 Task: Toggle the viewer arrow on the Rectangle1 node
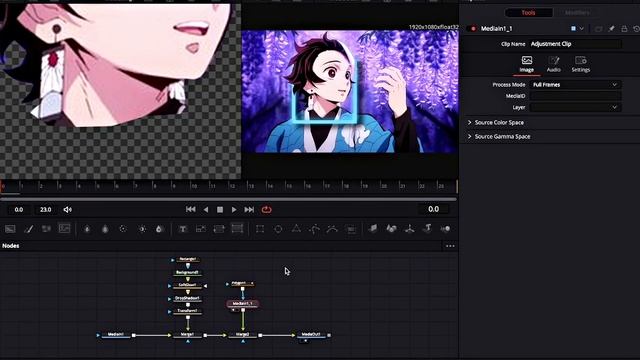pyautogui.click(x=173, y=260)
